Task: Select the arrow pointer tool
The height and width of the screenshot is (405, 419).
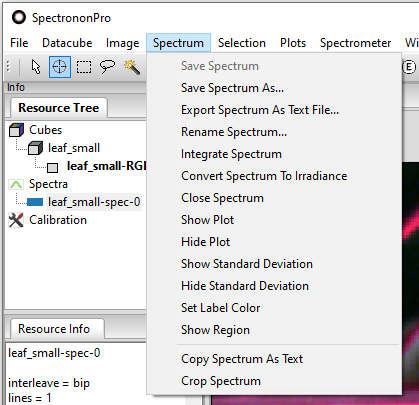Action: click(x=36, y=67)
